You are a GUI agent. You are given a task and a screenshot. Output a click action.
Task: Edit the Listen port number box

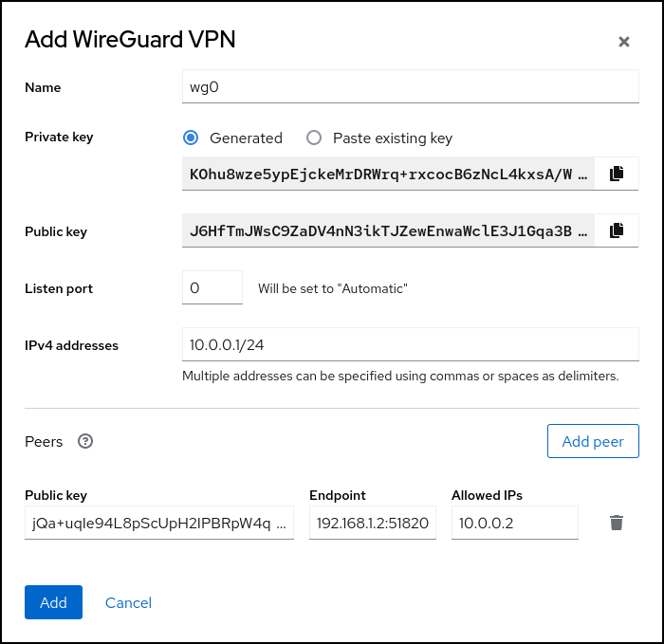212,287
